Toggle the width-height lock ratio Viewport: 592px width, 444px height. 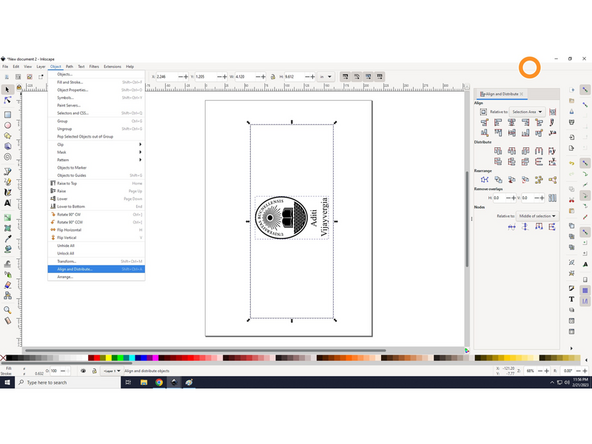[273, 77]
